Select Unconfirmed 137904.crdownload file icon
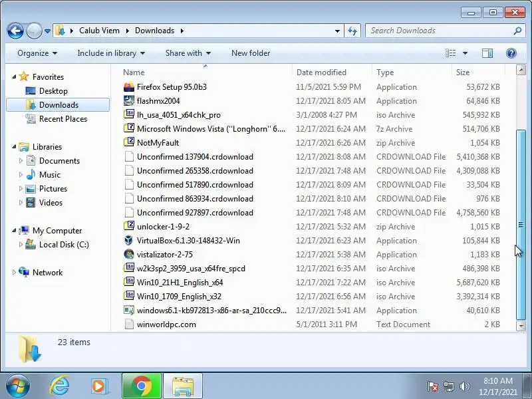 click(129, 157)
